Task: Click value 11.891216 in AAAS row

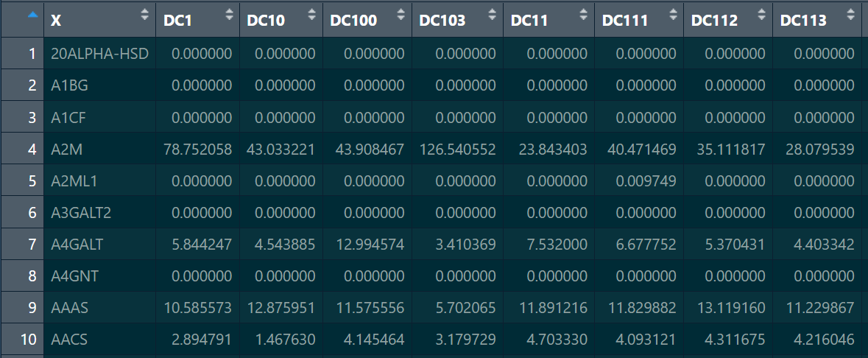Action: point(552,308)
